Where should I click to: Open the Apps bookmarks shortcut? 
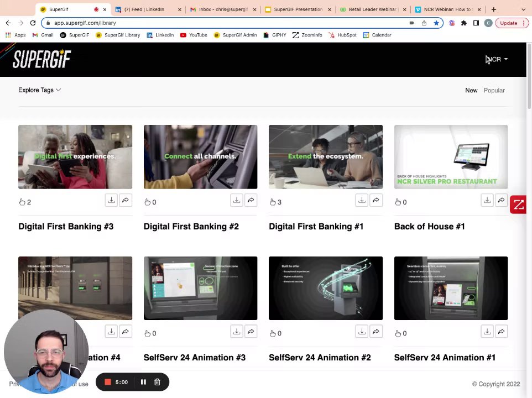click(15, 35)
